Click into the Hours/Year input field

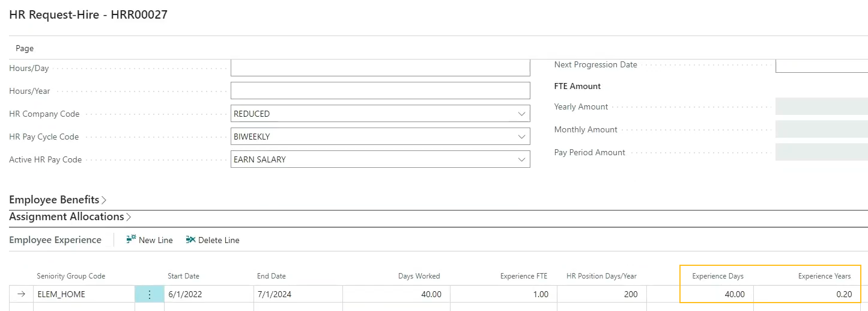tap(380, 91)
